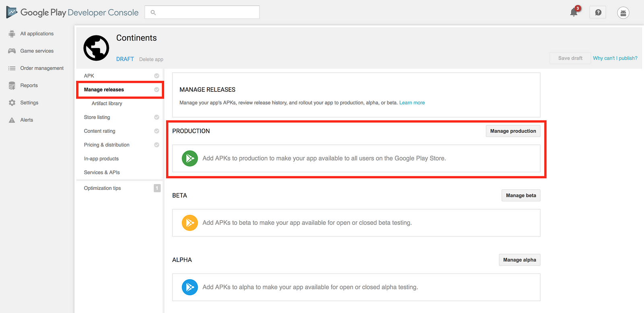Open Game services in the sidebar

pos(37,51)
